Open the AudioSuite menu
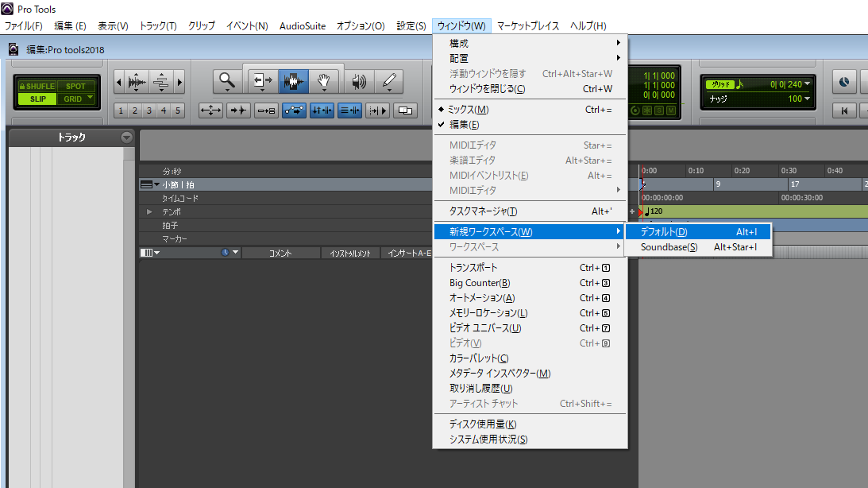The image size is (868, 488). click(303, 26)
